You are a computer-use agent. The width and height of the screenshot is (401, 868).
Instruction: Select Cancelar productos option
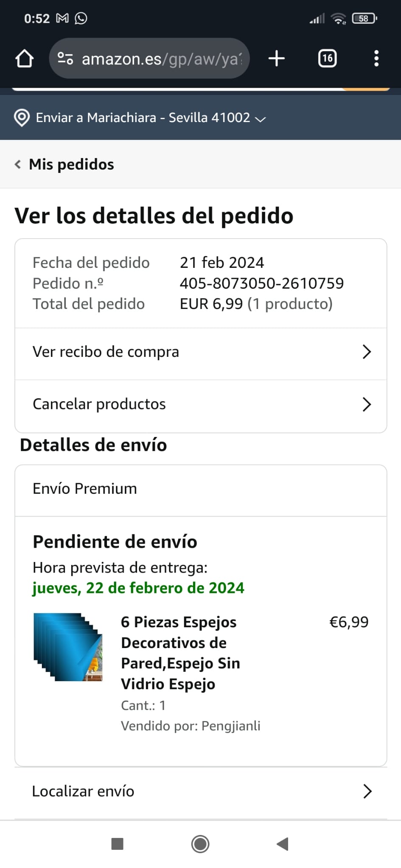(99, 404)
